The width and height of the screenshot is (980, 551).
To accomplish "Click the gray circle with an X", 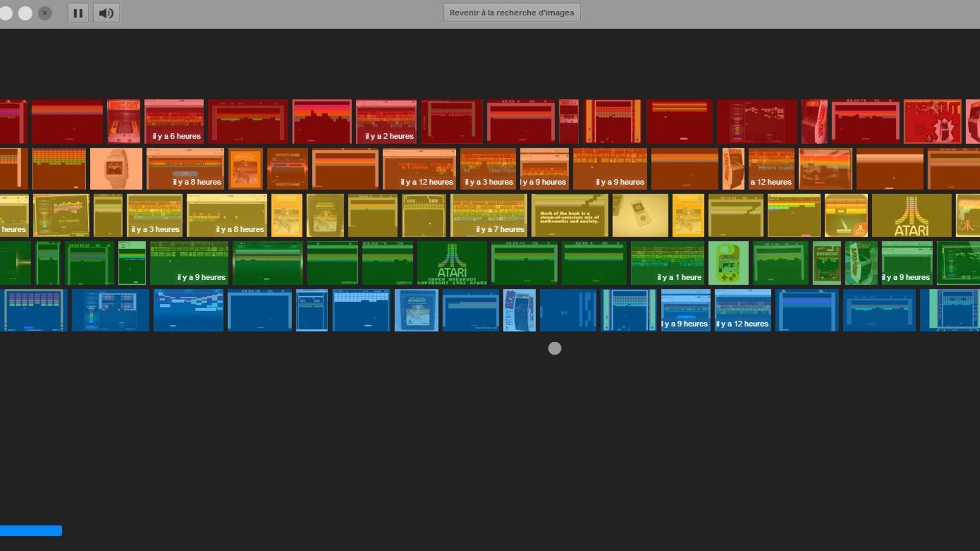I will [x=45, y=13].
